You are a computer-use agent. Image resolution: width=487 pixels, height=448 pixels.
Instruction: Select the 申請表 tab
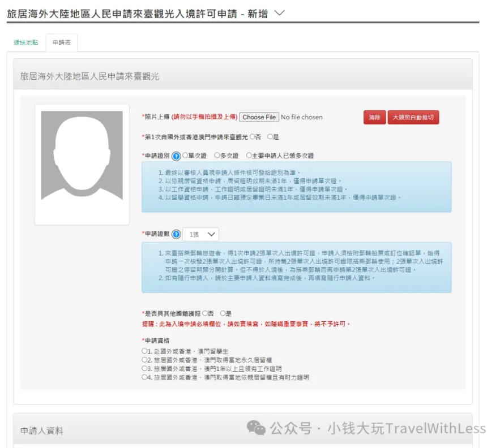62,42
